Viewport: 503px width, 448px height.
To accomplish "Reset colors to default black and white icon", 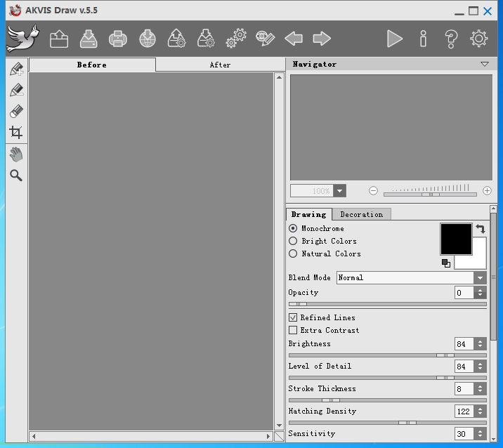I will point(446,263).
